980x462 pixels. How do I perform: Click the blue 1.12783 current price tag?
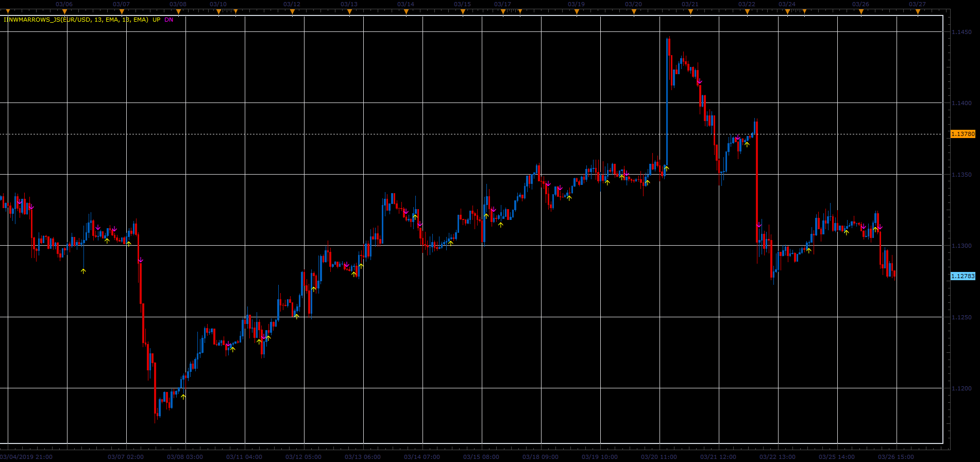[x=962, y=276]
